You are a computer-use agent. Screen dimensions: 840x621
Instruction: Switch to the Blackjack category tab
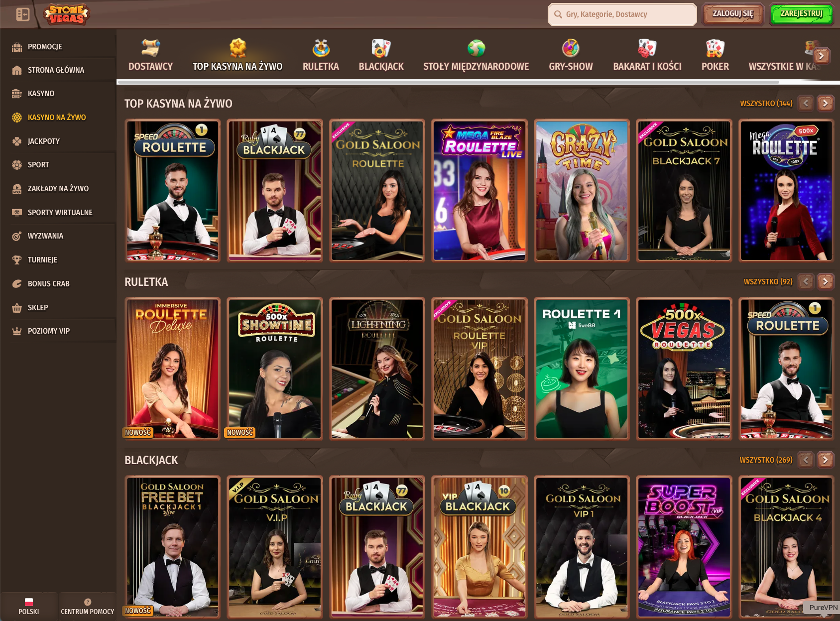[381, 56]
